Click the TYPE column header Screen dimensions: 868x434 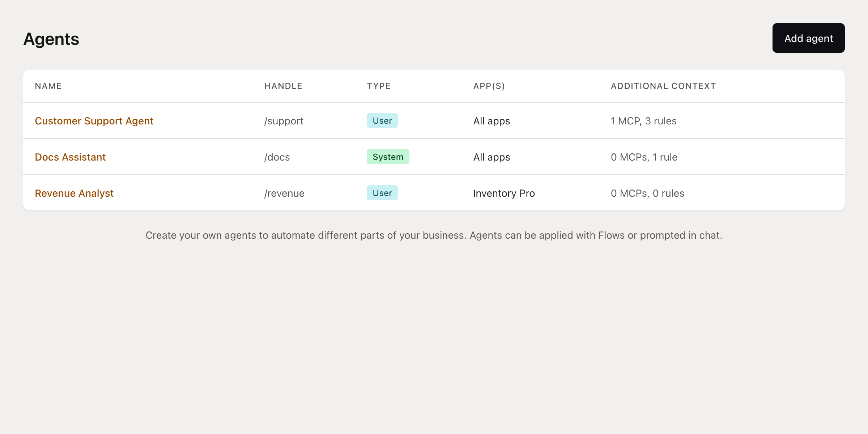[379, 86]
